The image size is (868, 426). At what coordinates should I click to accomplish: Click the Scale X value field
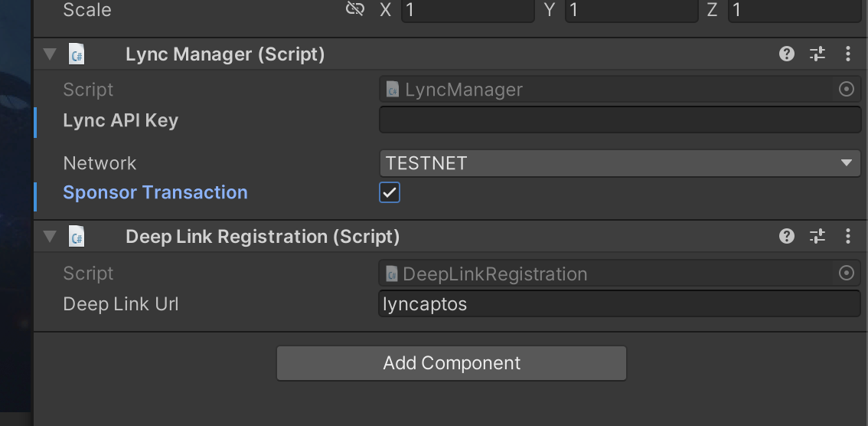click(468, 10)
